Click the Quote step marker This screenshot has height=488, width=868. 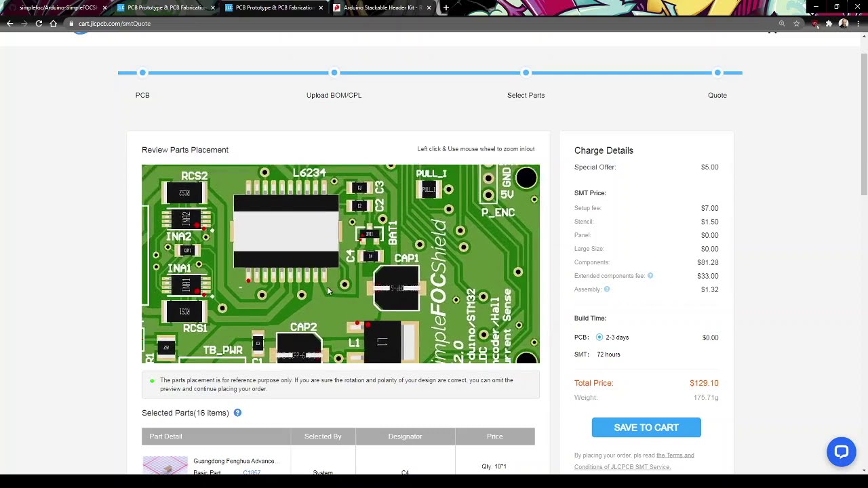click(717, 73)
